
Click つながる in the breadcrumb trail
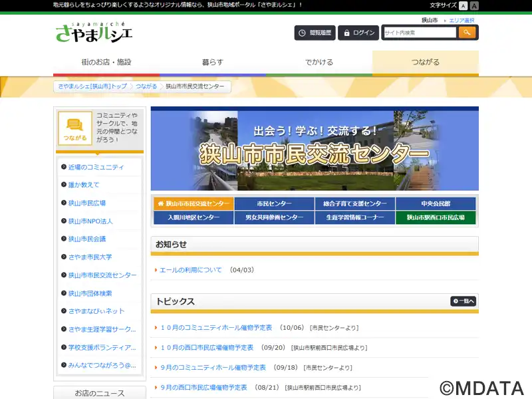(x=146, y=86)
